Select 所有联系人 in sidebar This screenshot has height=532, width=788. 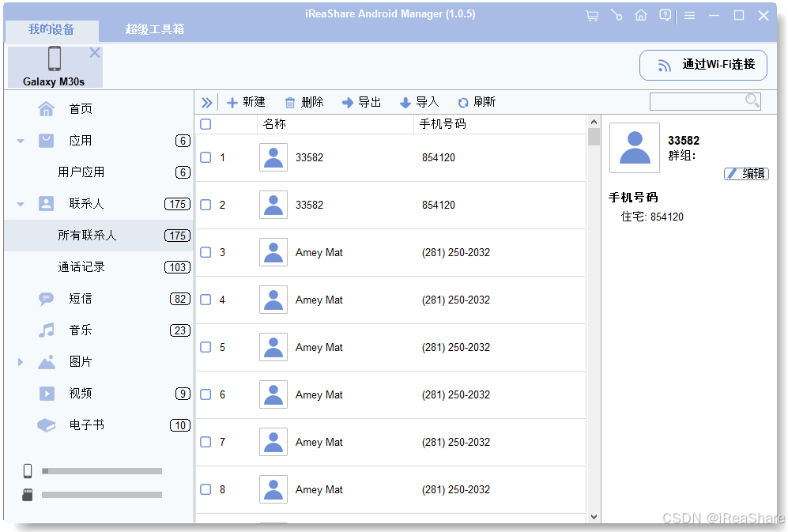coord(99,236)
